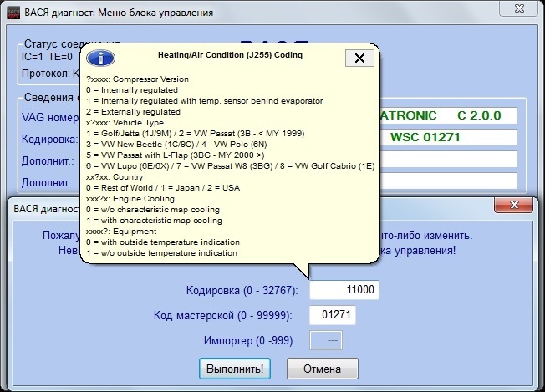This screenshot has height=392, width=545.
Task: Close the main Меню блока управления window
Action: point(519,8)
